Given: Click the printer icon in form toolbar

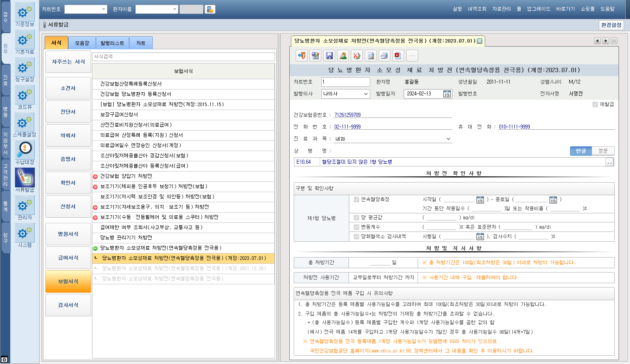Looking at the screenshot, I should (384, 56).
